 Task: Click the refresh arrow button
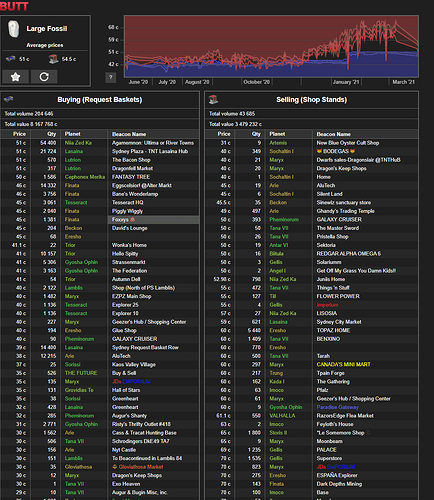point(44,77)
